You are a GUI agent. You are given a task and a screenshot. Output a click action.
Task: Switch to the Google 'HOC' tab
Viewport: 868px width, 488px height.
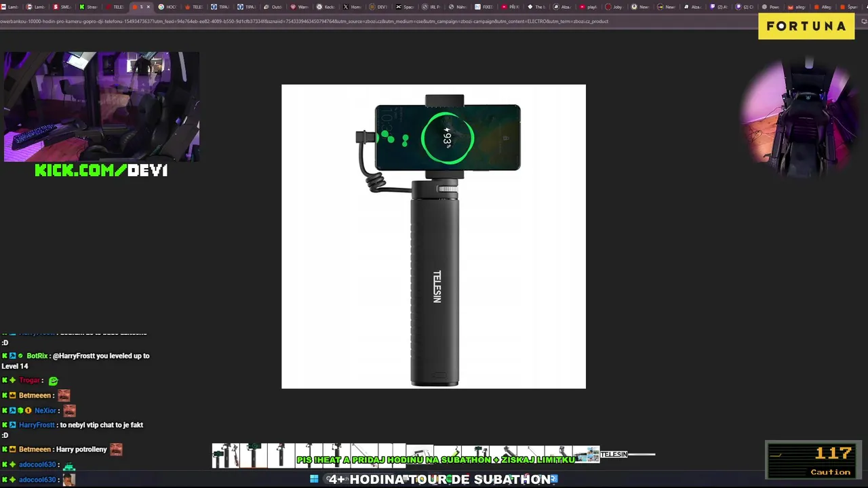point(167,7)
